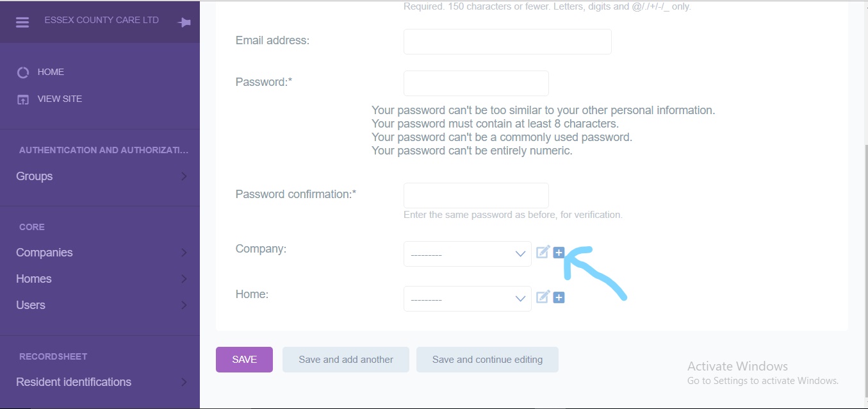Screen dimensions: 868x409
Task: Open the Company dropdown
Action: click(x=467, y=254)
